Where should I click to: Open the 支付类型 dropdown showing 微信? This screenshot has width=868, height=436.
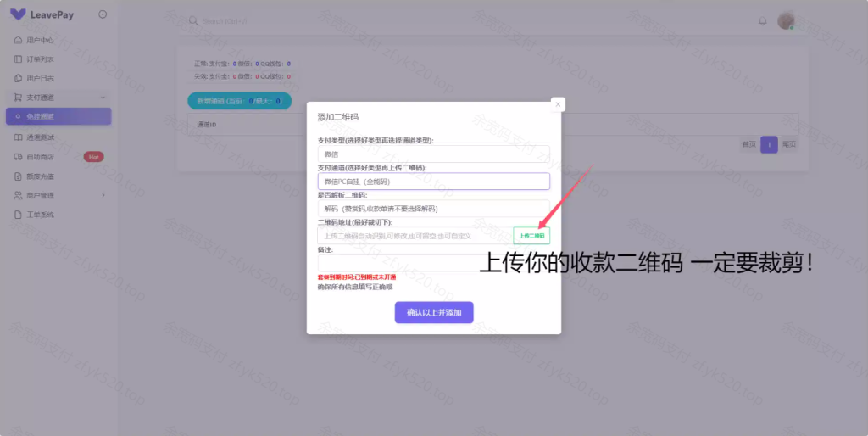click(x=433, y=154)
